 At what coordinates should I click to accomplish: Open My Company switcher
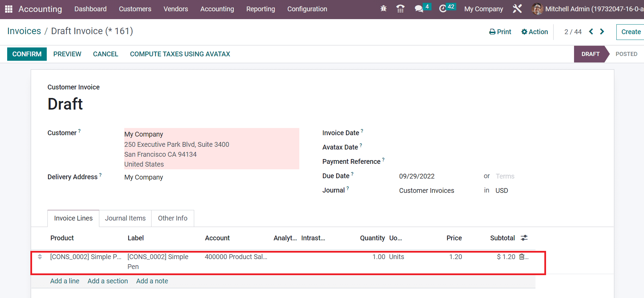click(484, 9)
